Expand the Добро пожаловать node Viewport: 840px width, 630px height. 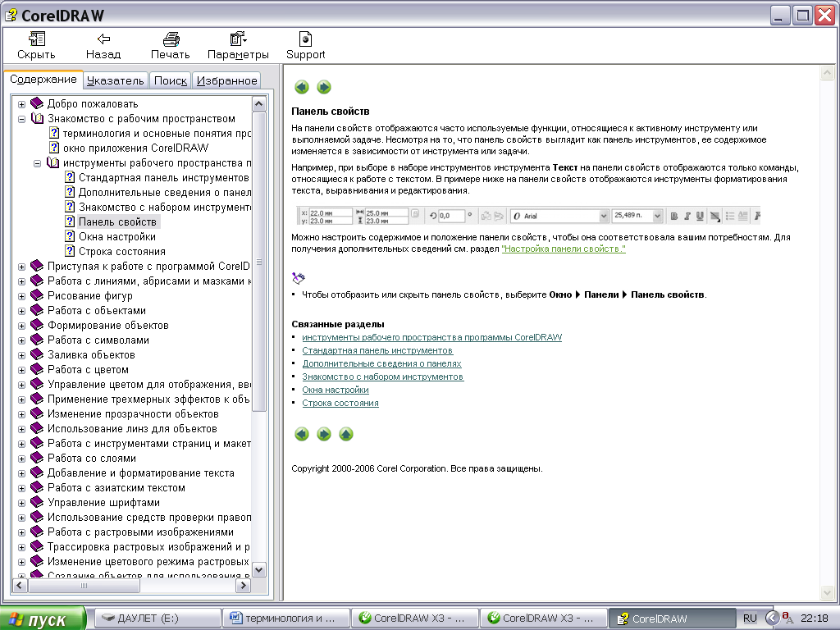coord(21,104)
